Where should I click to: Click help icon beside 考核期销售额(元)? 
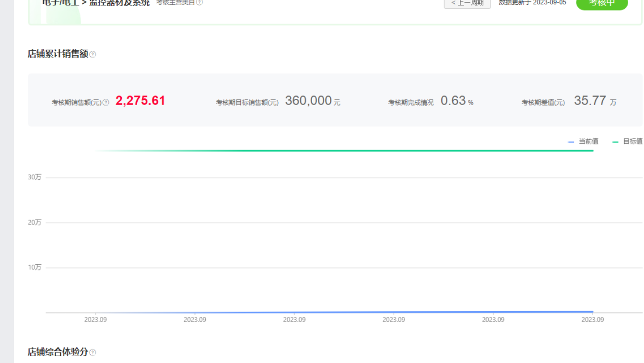click(x=106, y=102)
